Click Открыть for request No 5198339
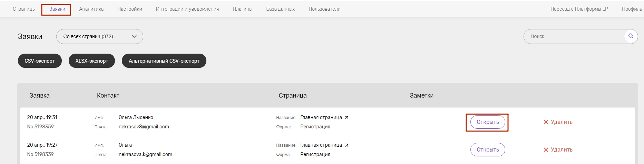644x164 pixels. (488, 150)
